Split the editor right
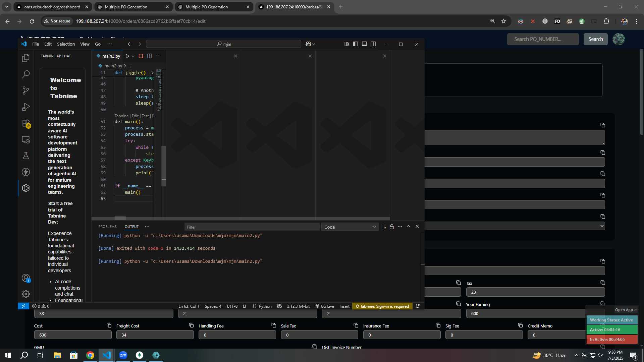This screenshot has height=362, width=644. click(150, 56)
